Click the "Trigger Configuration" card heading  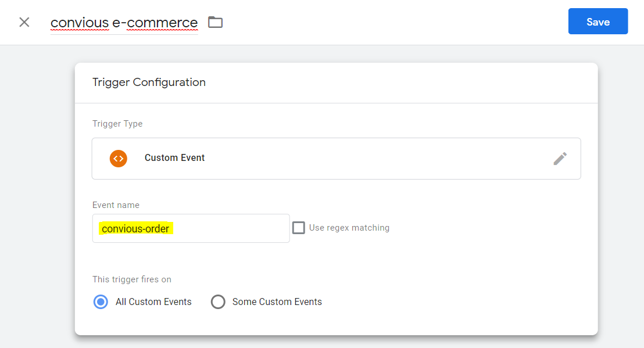(x=149, y=82)
